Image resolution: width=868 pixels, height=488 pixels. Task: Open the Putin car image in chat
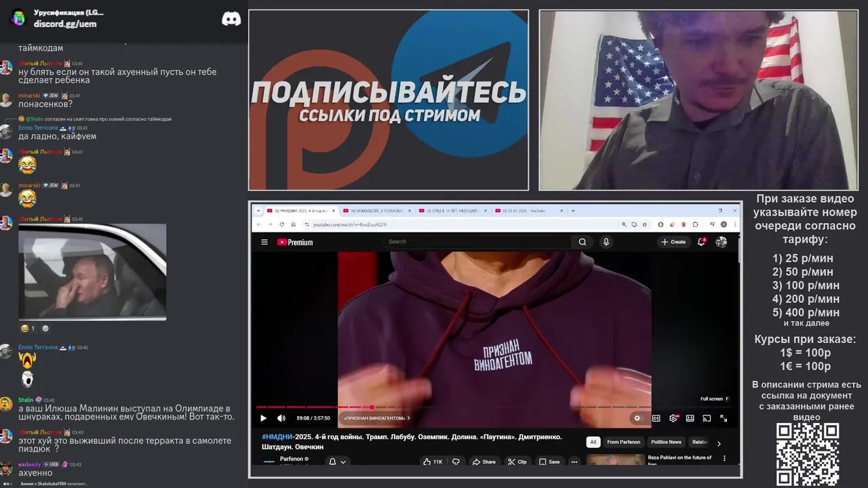(x=92, y=272)
